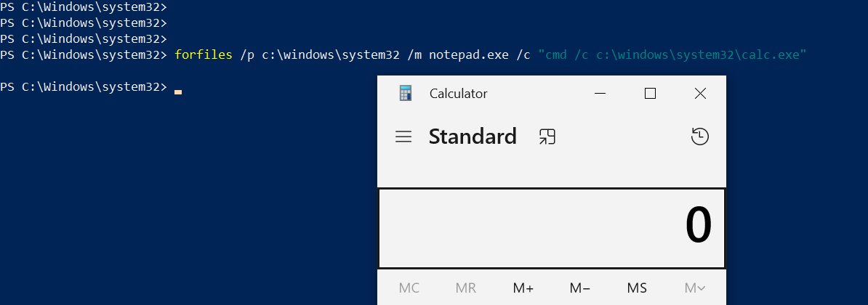
Task: Click the Calculator title text
Action: (459, 94)
